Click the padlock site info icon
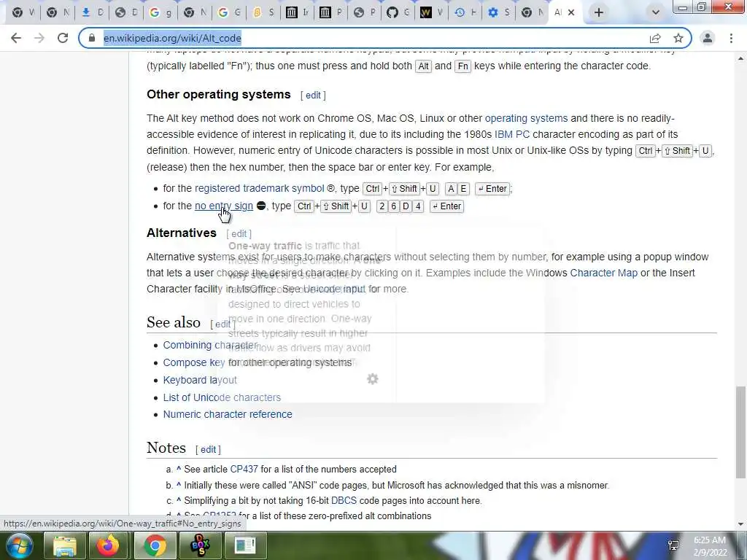 [92, 38]
